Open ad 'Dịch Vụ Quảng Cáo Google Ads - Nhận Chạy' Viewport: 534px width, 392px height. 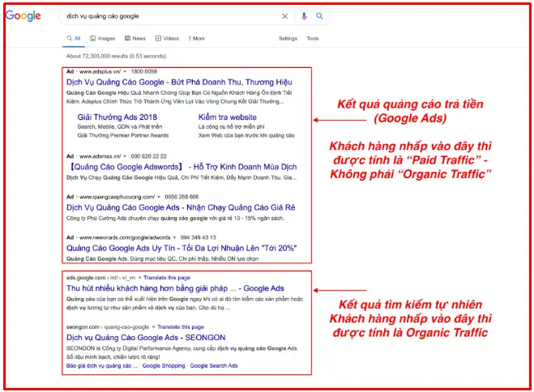(x=181, y=207)
